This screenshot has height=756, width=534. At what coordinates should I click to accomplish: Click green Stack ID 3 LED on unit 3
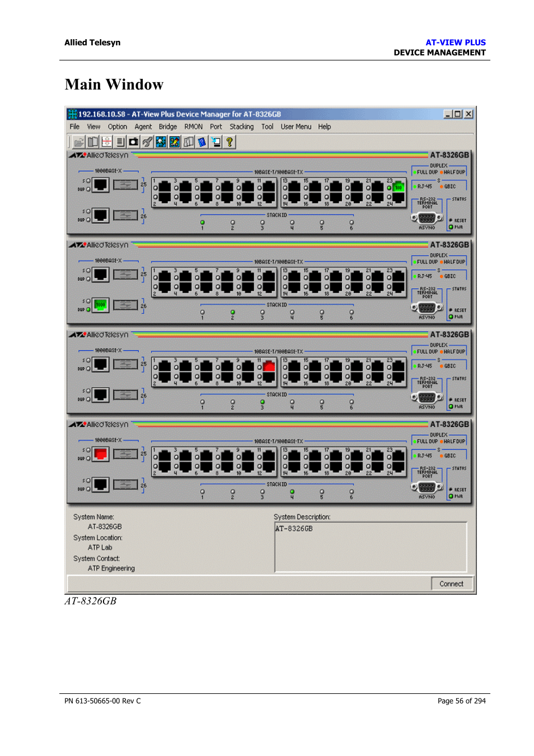click(263, 402)
